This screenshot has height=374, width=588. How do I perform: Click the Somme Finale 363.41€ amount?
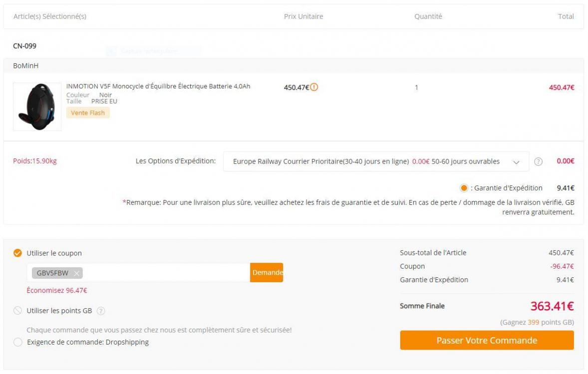click(552, 306)
